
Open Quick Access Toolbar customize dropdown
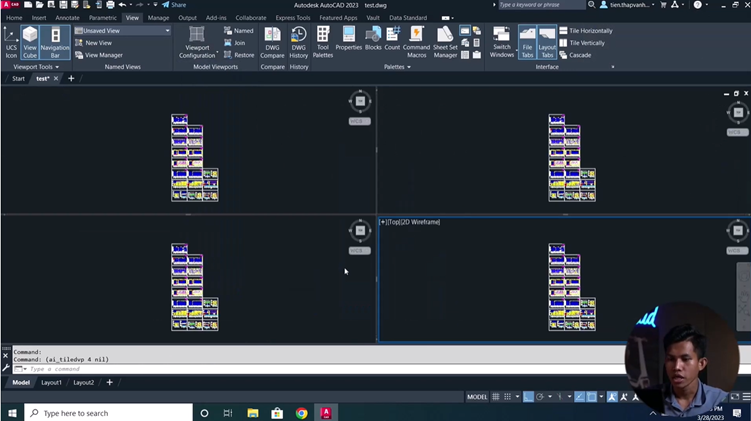(155, 5)
